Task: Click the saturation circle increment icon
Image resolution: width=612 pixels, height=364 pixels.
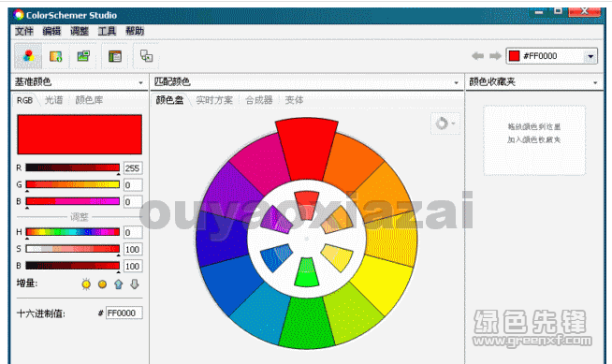Action: coord(102,284)
